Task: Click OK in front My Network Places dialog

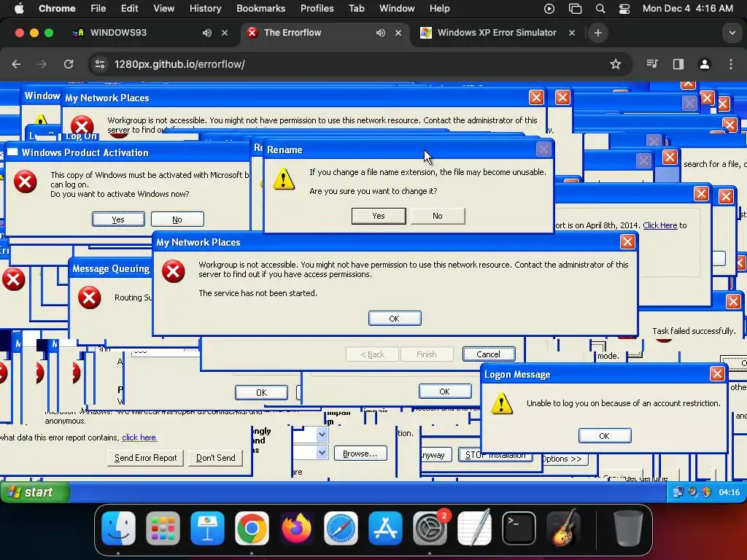Action: [x=395, y=318]
